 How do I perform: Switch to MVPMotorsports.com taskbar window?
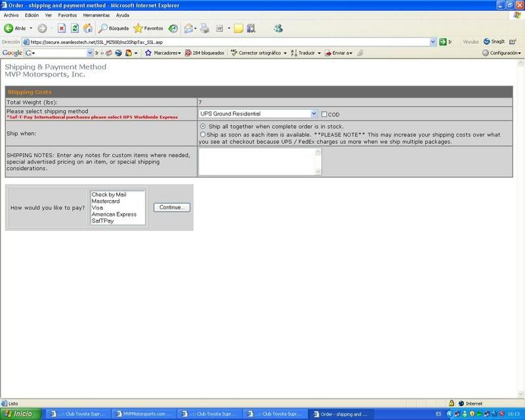(x=144, y=414)
